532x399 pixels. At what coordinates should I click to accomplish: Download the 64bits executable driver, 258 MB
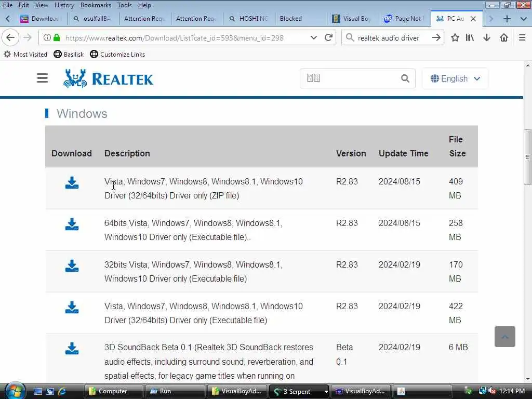point(72,224)
